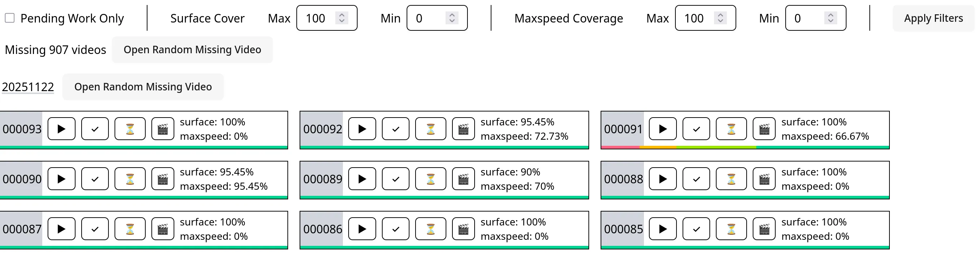Screen dimensions: 980x258
Task: Increase Surface Cover Max value using stepper
Action: (x=342, y=15)
